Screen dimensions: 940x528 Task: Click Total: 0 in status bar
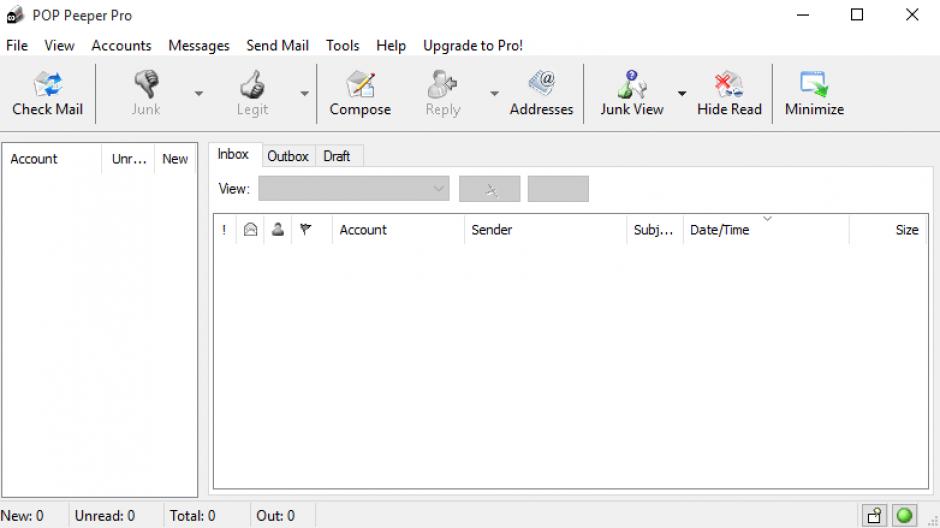click(192, 515)
